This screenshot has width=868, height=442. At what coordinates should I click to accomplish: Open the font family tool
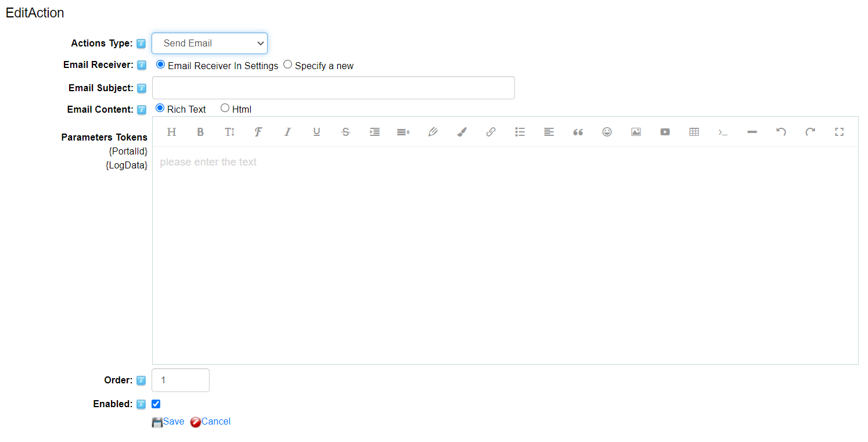(258, 132)
